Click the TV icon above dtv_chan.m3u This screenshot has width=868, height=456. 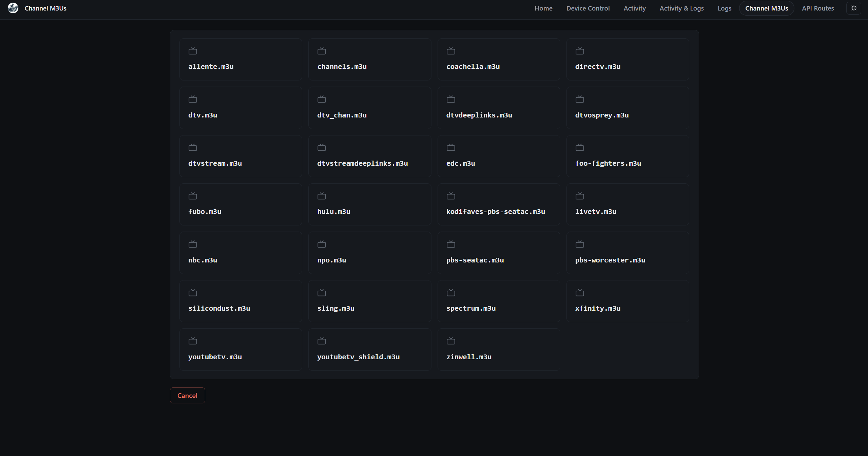tap(322, 99)
